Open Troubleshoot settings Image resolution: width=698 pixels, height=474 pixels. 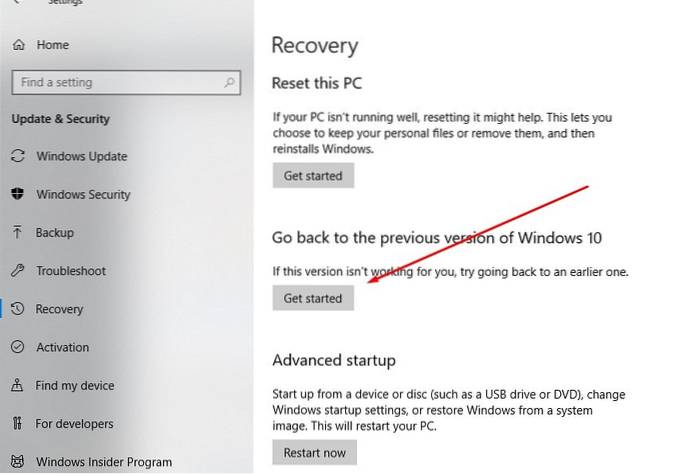click(x=71, y=271)
